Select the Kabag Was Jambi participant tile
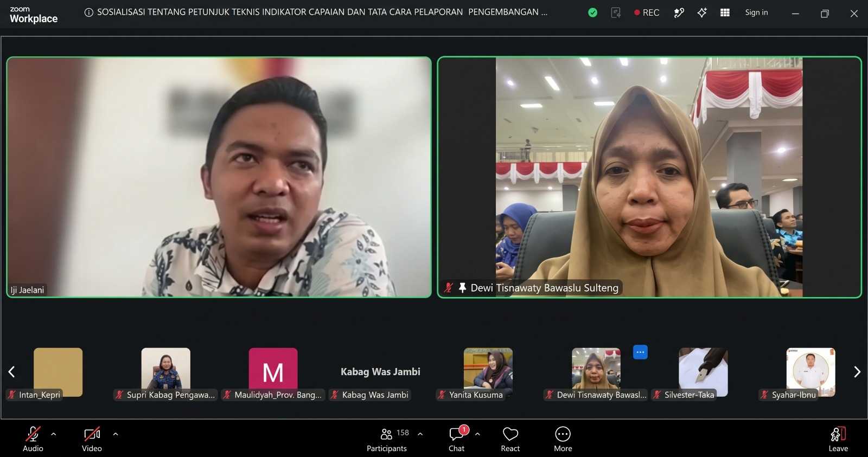Viewport: 868px width, 457px height. pos(380,372)
